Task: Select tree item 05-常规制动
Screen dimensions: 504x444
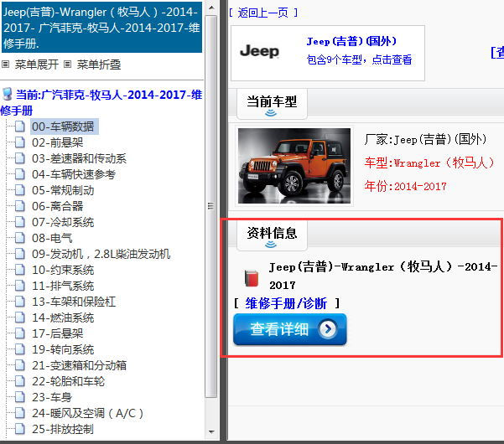Action: point(63,190)
